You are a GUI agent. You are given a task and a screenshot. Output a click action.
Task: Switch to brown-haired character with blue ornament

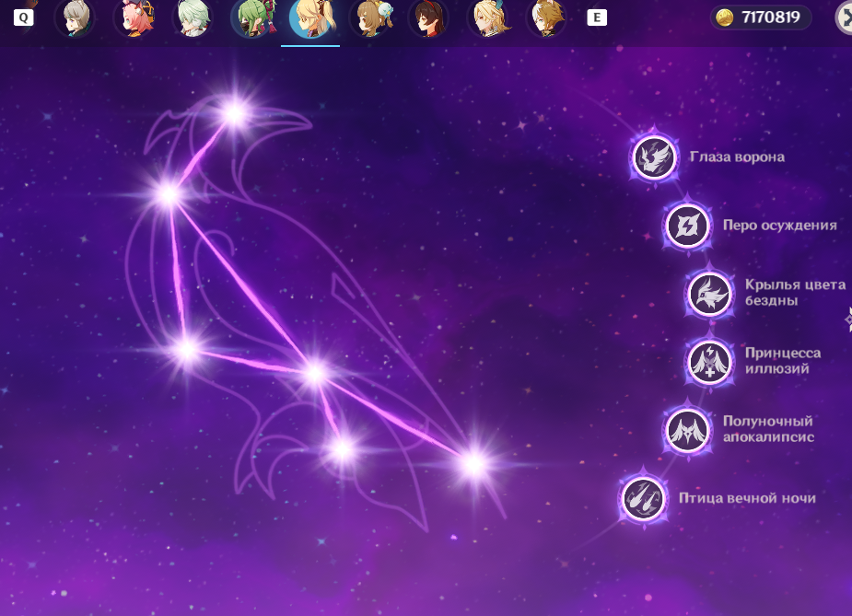370,18
